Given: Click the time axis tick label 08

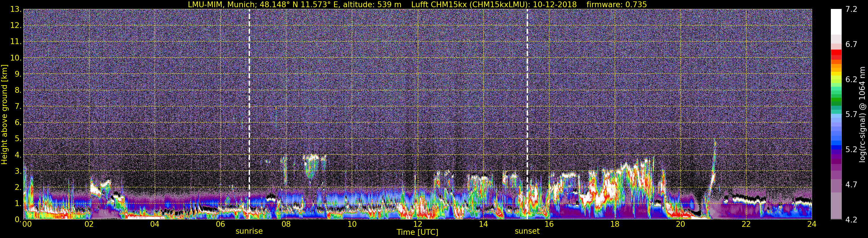Looking at the screenshot, I should tap(286, 224).
